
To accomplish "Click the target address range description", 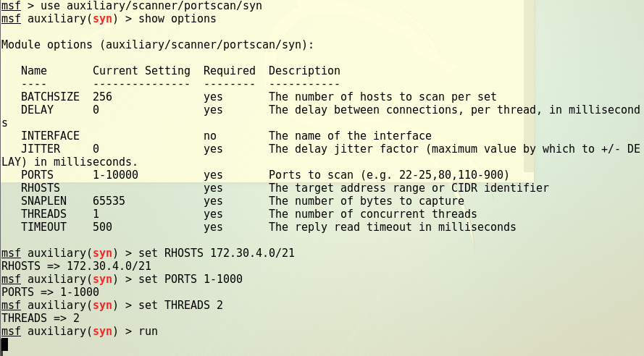I will point(409,188).
